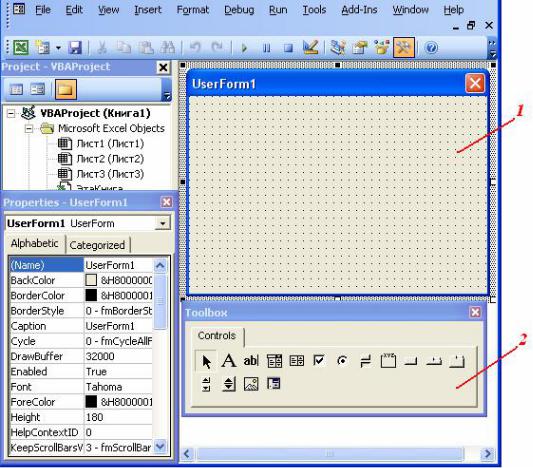
Task: Save the project with the floppy icon
Action: pyautogui.click(x=75, y=47)
